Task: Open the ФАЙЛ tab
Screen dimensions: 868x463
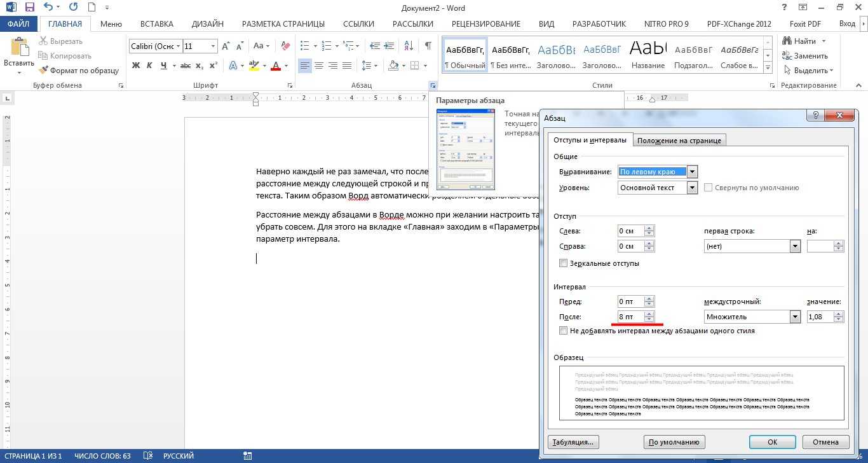Action: click(19, 24)
